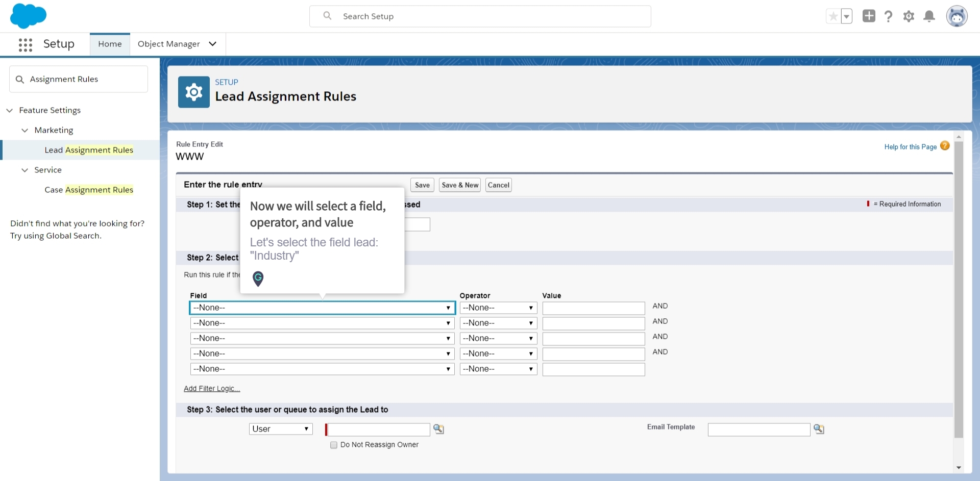Click the Salesforce cloud logo
The image size is (980, 481).
point(28,16)
